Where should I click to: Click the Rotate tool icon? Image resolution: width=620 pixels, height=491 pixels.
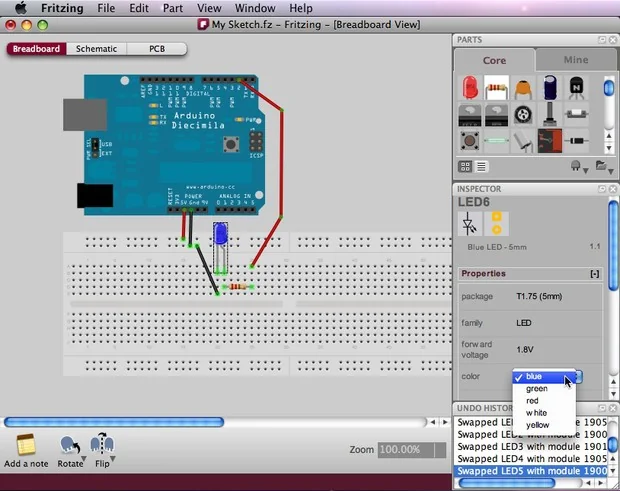pyautogui.click(x=70, y=445)
